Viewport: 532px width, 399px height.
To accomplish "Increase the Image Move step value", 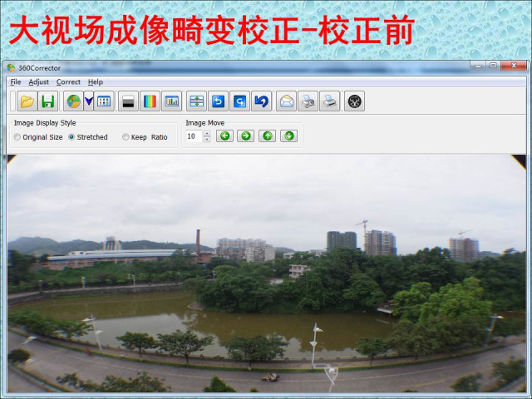I will point(207,133).
